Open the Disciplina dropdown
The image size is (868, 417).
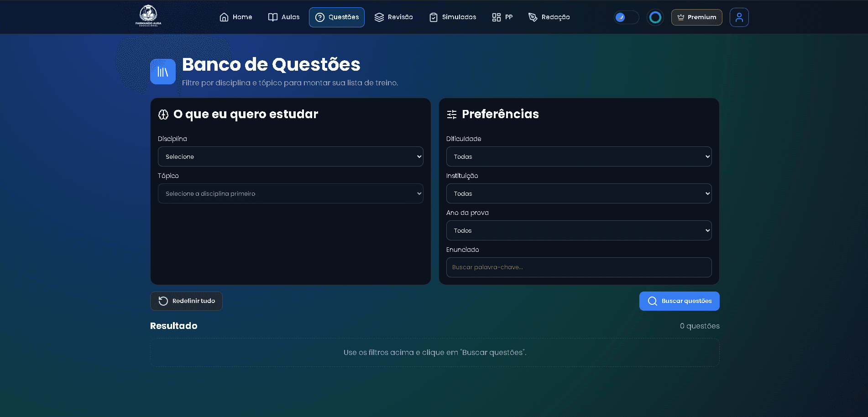290,156
